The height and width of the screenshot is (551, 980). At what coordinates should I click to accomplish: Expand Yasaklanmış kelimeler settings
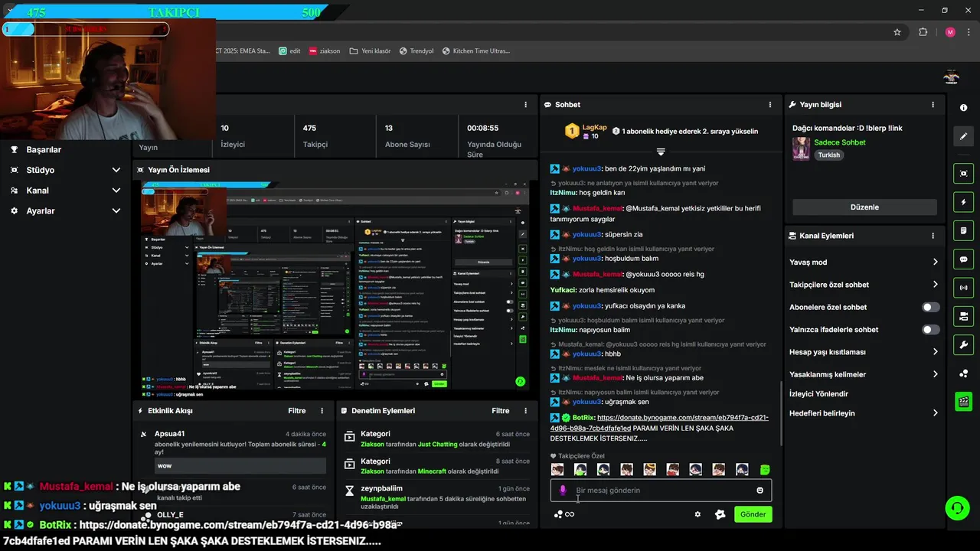pos(935,374)
